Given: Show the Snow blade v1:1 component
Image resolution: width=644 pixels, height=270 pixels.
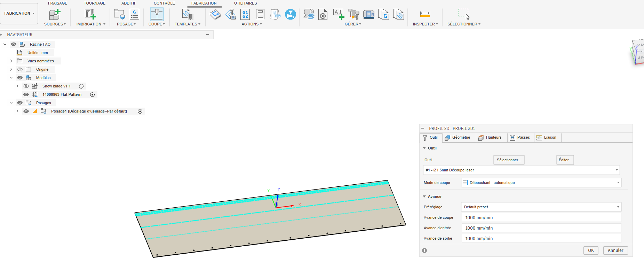Looking at the screenshot, I should tap(26, 86).
